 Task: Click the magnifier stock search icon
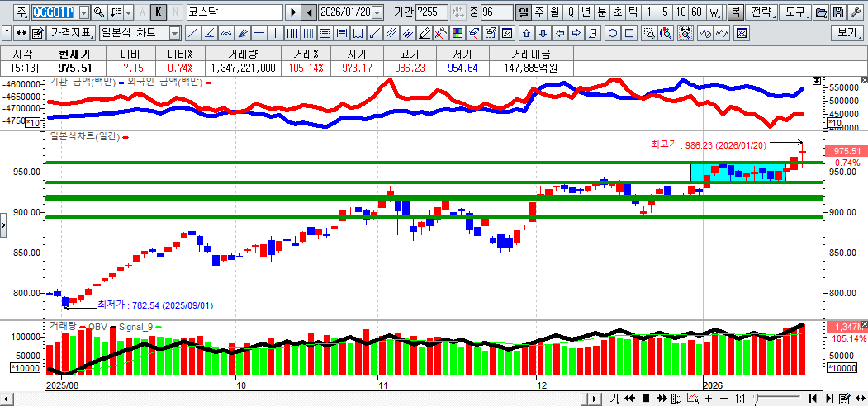(98, 12)
